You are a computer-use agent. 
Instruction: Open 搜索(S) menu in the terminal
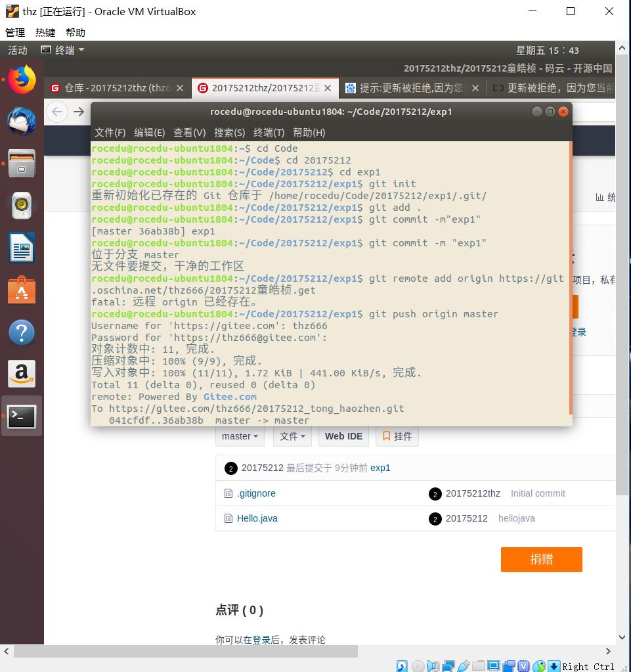tap(230, 133)
